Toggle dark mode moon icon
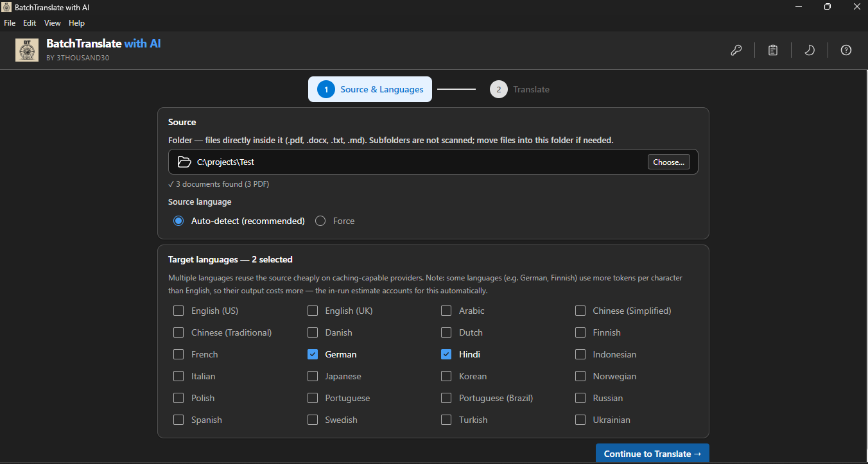The image size is (868, 464). (x=810, y=50)
